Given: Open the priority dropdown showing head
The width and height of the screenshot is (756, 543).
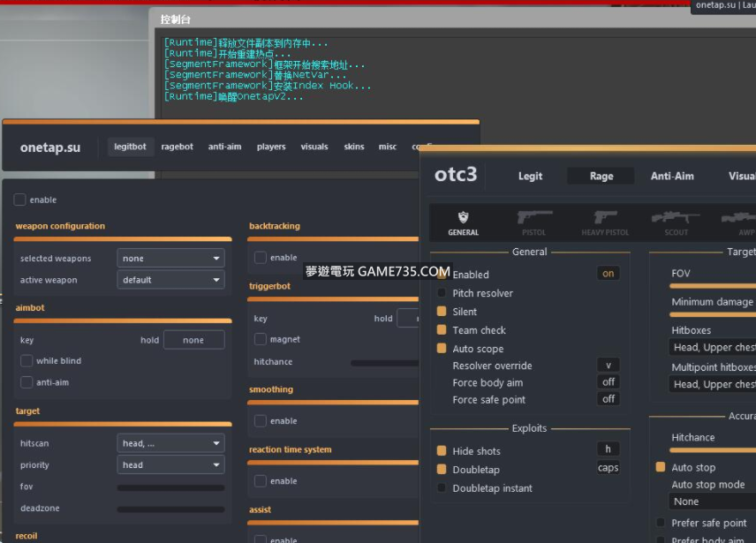Looking at the screenshot, I should [x=170, y=465].
